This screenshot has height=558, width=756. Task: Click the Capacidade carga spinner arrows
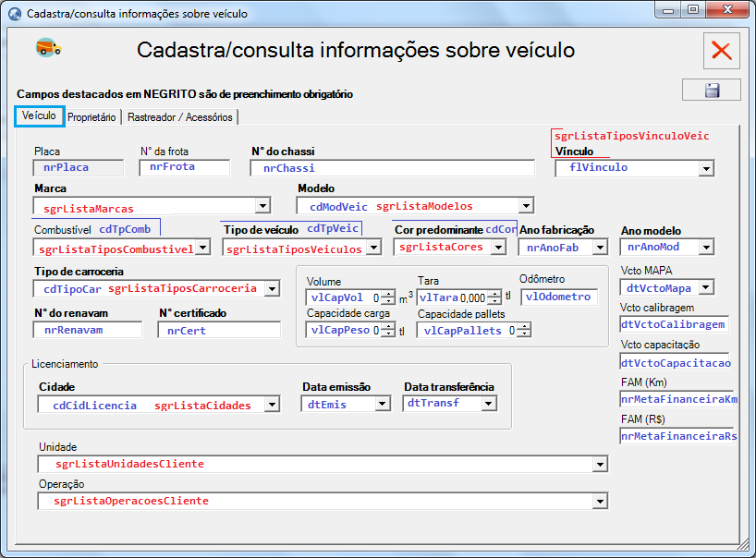click(x=388, y=331)
